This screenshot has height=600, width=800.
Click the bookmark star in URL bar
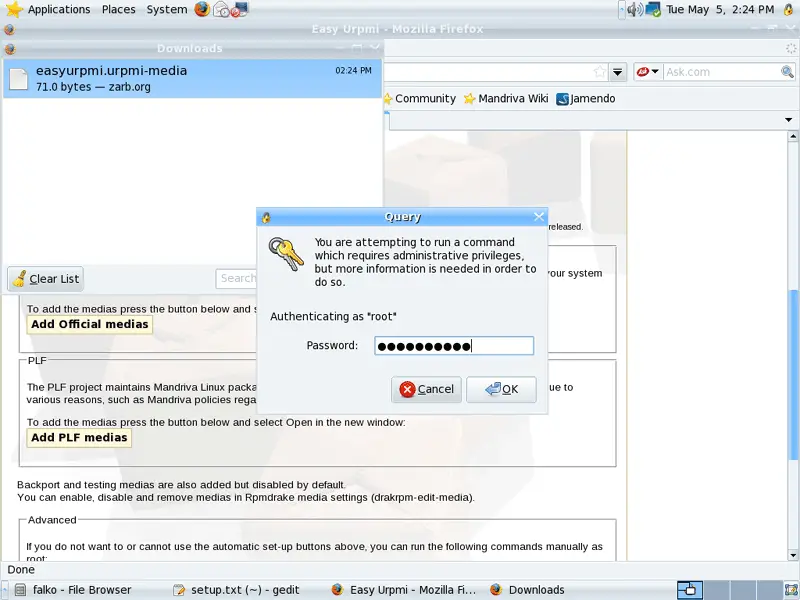600,72
